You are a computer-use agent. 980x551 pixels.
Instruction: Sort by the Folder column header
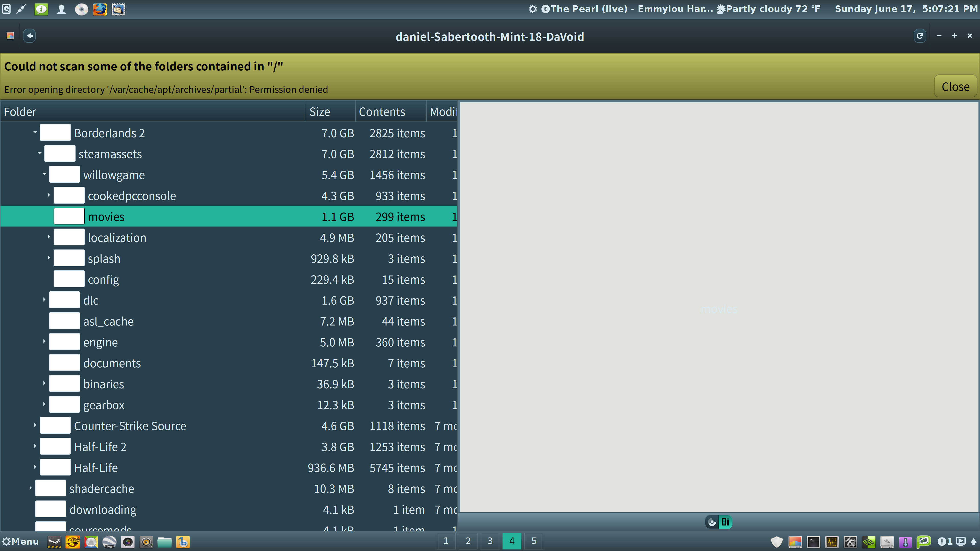[153, 112]
